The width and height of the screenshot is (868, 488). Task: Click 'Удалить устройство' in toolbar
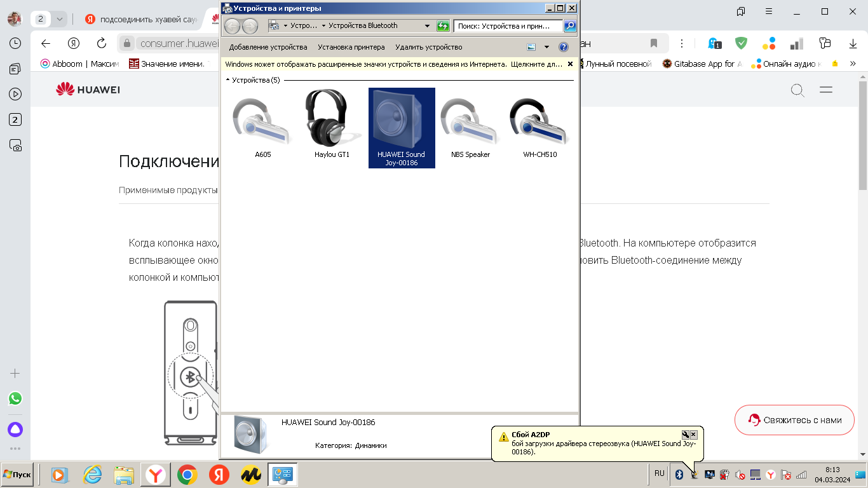tap(429, 47)
